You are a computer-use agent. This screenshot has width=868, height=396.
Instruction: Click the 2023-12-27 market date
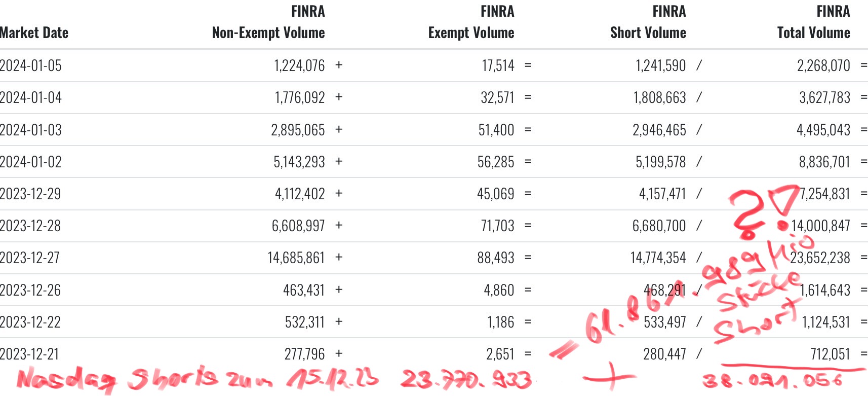coord(30,258)
